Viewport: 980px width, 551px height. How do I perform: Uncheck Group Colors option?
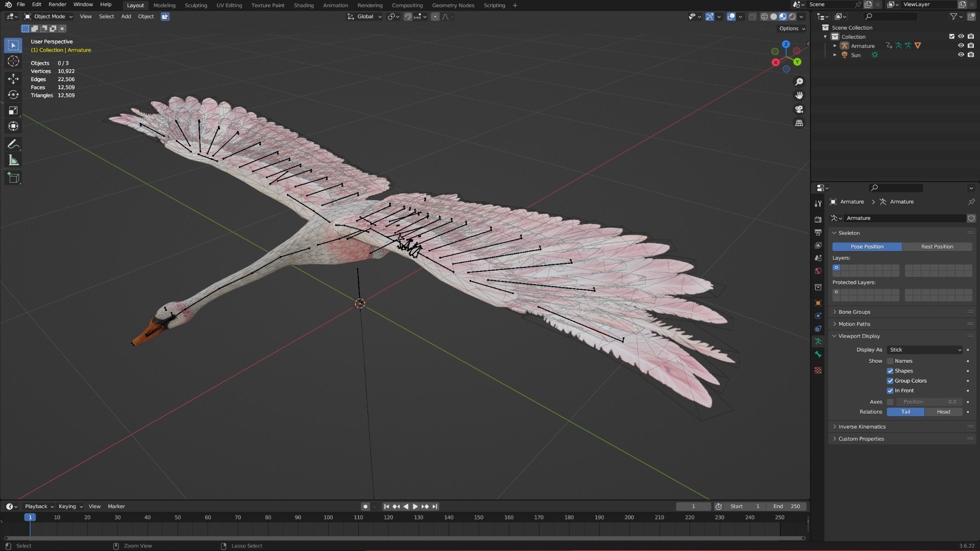[890, 381]
